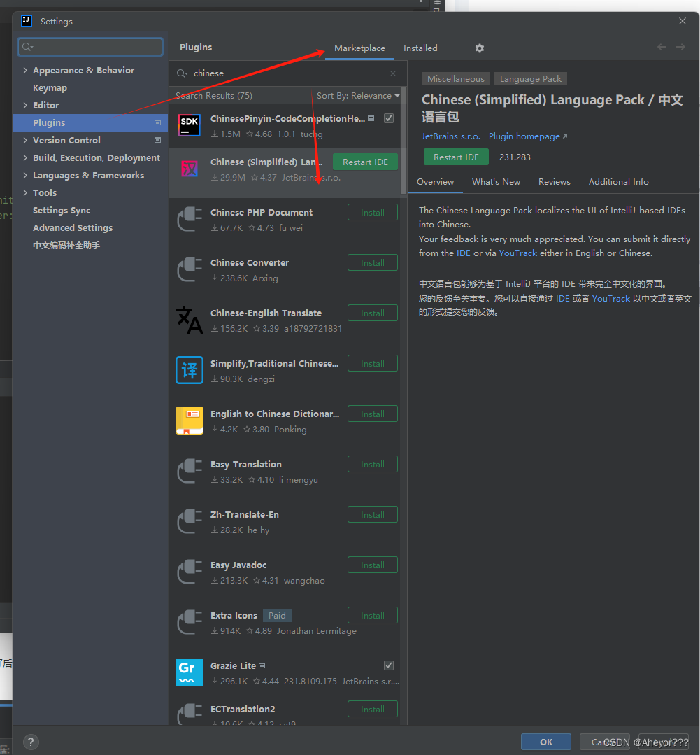Click the Simplify,Traditional Chinese plugin icon
The height and width of the screenshot is (755, 700).
pyautogui.click(x=189, y=370)
